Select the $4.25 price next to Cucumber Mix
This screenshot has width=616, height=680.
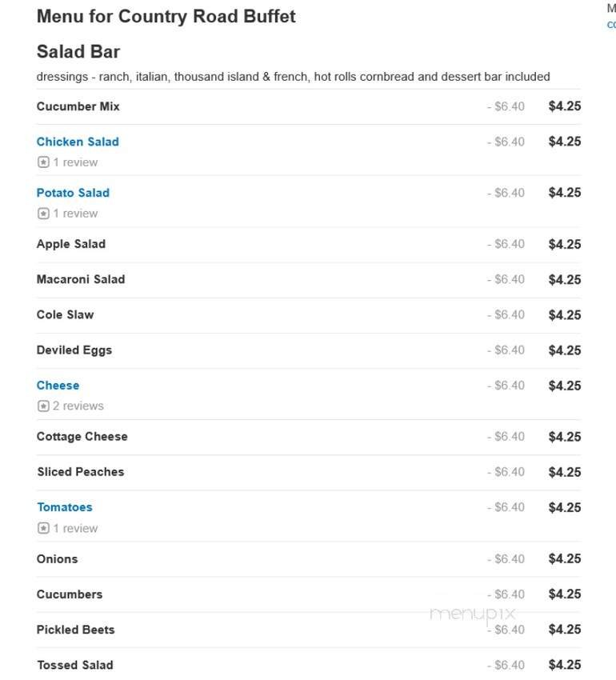pos(563,105)
